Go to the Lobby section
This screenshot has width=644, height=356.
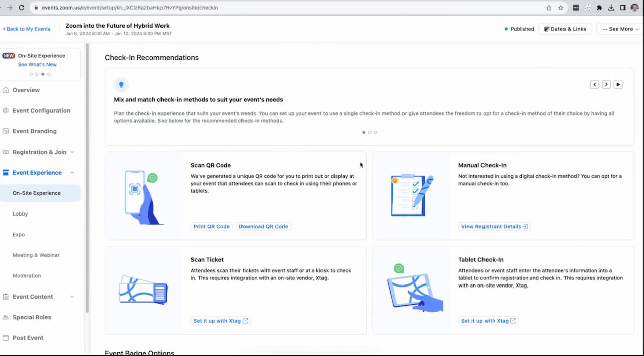pyautogui.click(x=20, y=213)
